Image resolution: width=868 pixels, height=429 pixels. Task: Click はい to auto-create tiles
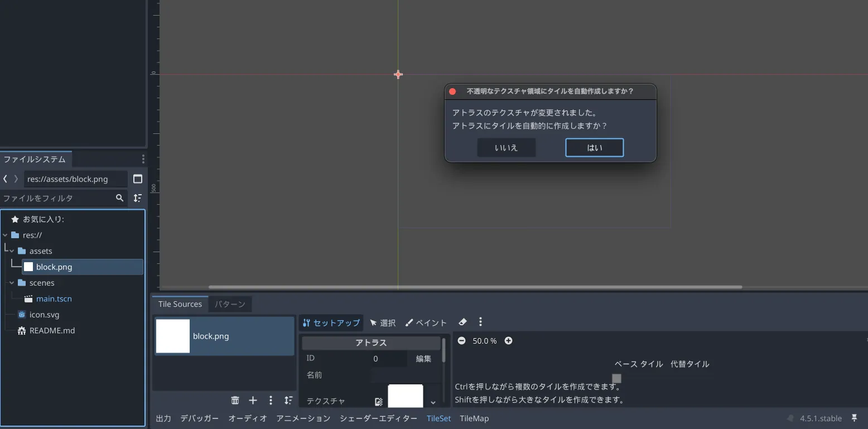(x=594, y=148)
